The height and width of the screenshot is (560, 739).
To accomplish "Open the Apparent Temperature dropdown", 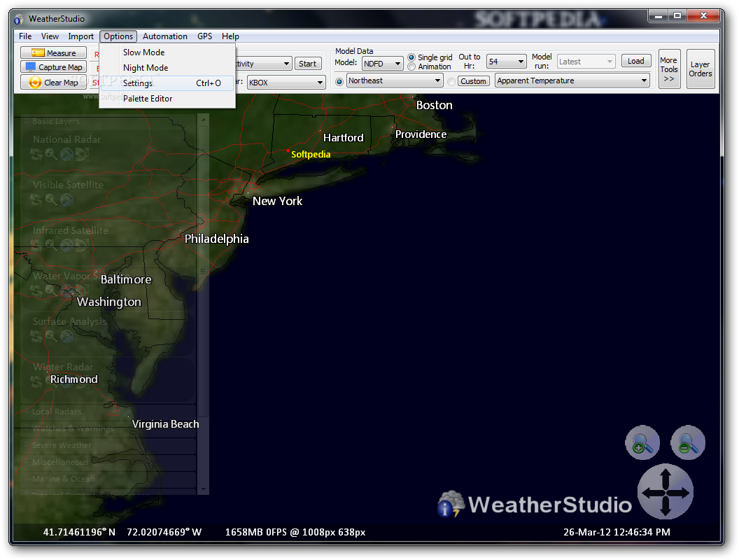I will click(x=572, y=80).
